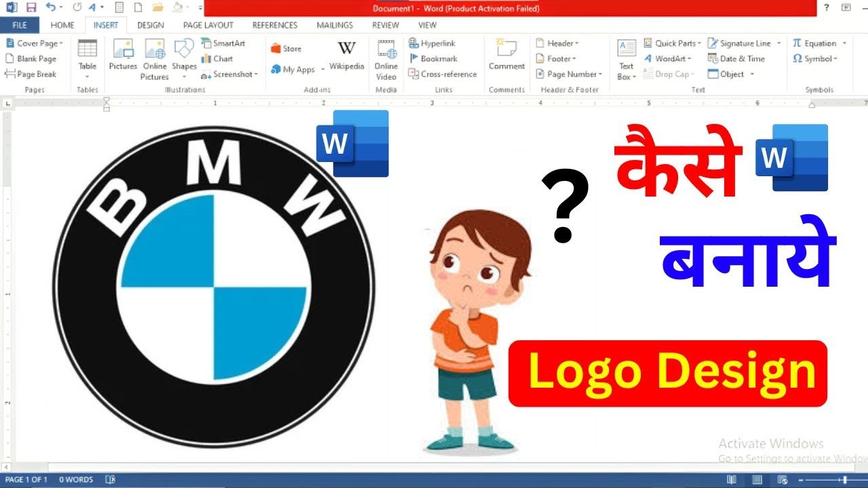Switch to the REVIEW tab
The image size is (868, 488).
tap(385, 25)
